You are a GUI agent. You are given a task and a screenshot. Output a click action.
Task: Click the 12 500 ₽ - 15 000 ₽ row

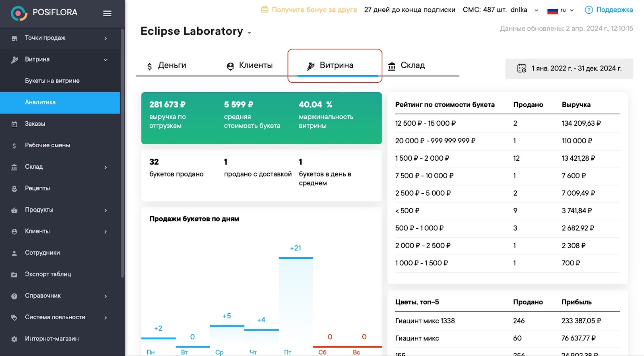(x=507, y=124)
